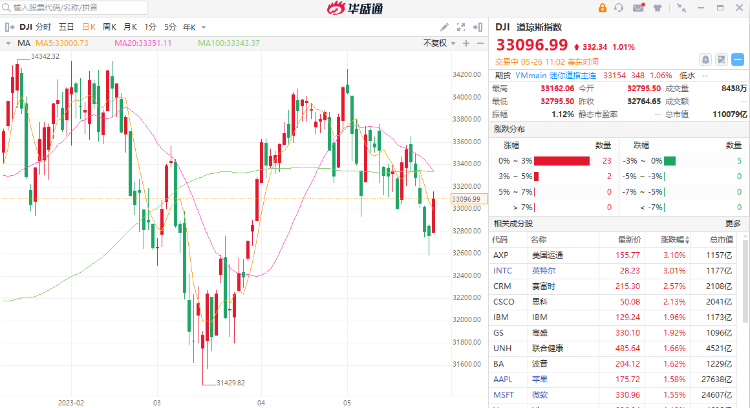750x408 pixels.
Task: Open the 不复权 adjustment dropdown
Action: tap(439, 43)
